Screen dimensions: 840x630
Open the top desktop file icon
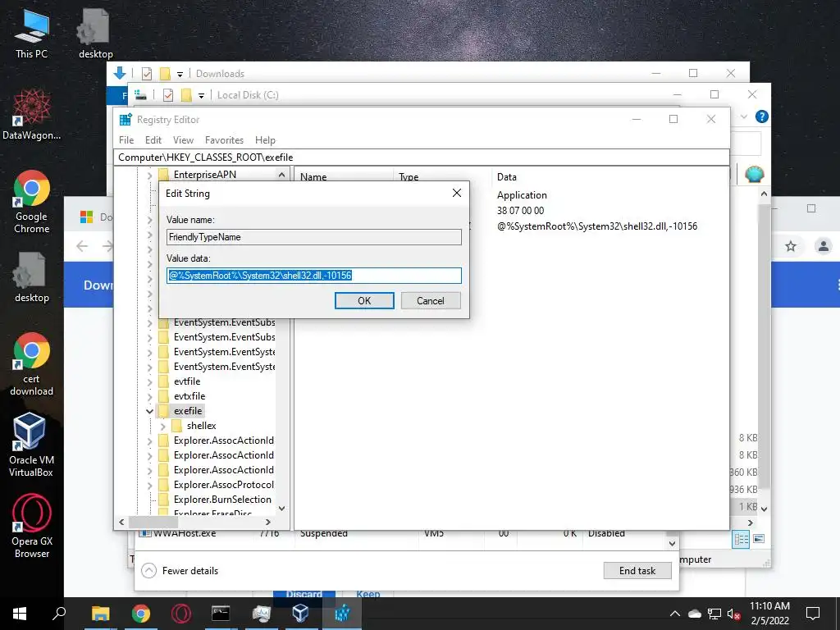tap(95, 34)
